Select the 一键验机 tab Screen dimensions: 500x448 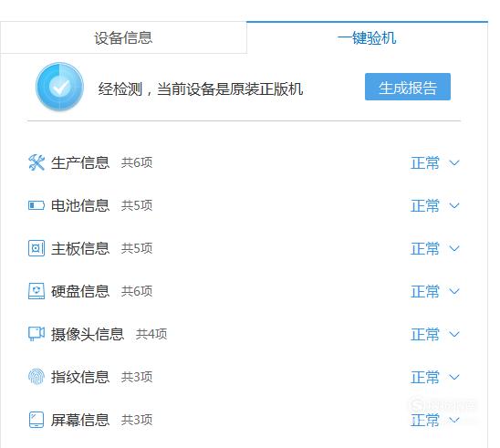tap(367, 37)
